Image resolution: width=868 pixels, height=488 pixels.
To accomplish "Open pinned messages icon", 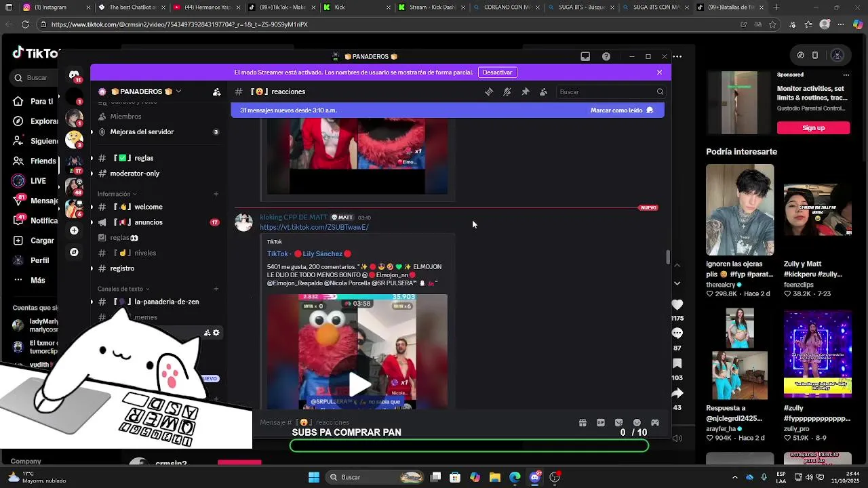I will pyautogui.click(x=525, y=91).
